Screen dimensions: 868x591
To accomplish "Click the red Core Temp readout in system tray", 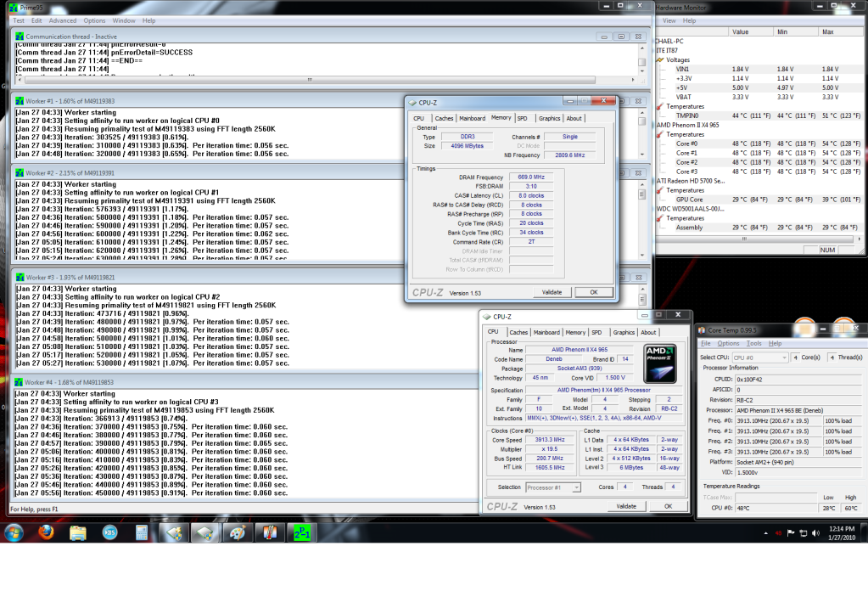I will (x=777, y=533).
